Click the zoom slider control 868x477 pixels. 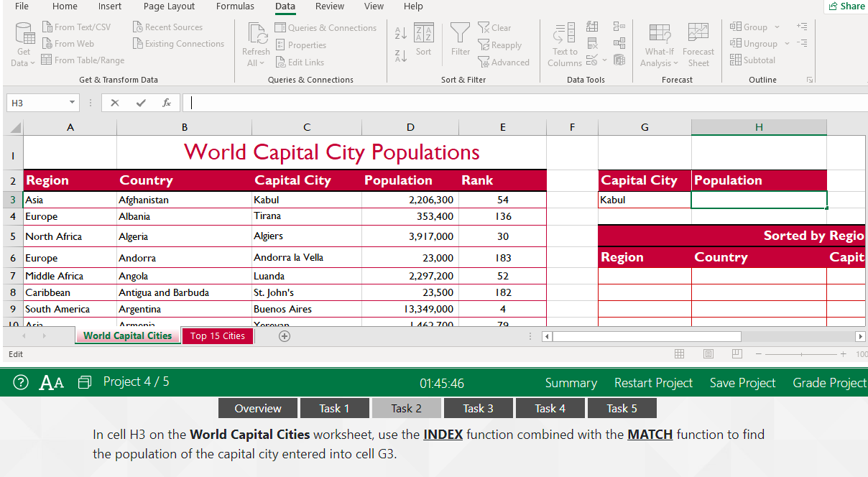tap(800, 354)
